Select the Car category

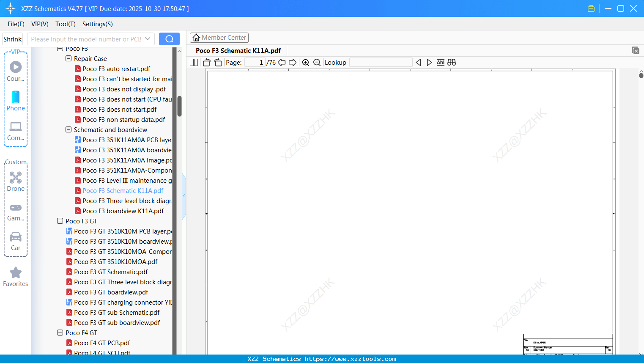click(x=16, y=241)
